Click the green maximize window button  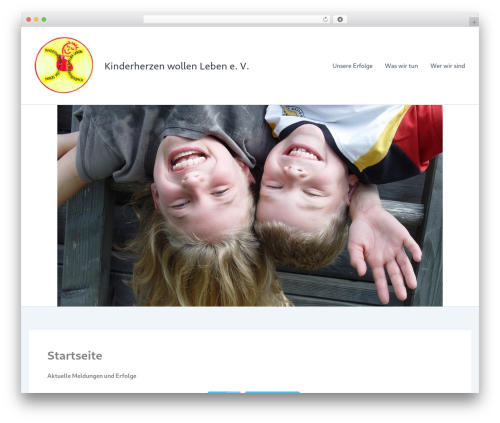point(44,20)
